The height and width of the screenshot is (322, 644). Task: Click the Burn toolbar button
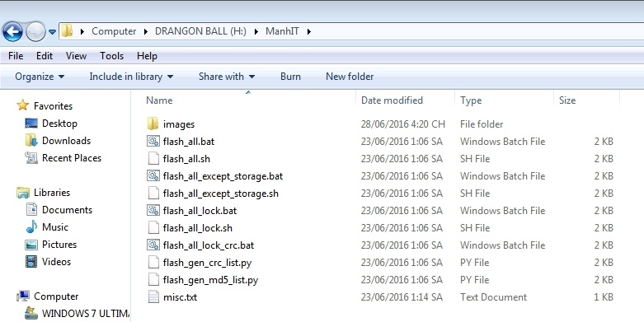(x=290, y=77)
